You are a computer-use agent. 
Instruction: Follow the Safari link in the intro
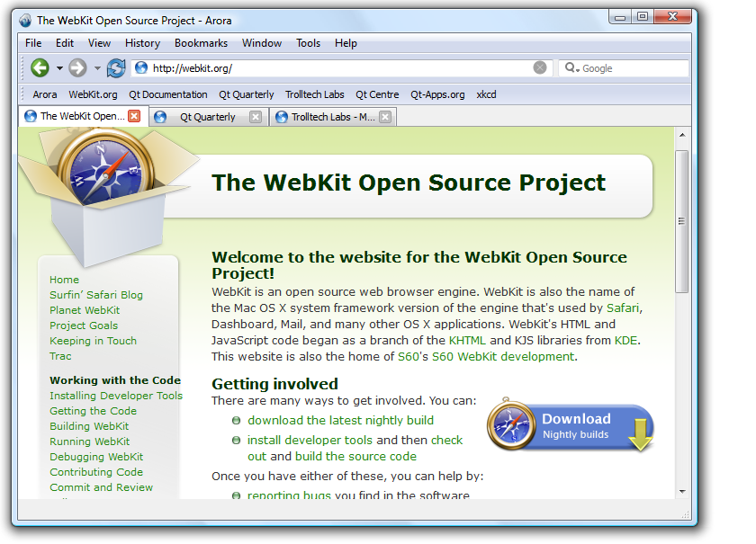[x=623, y=308]
